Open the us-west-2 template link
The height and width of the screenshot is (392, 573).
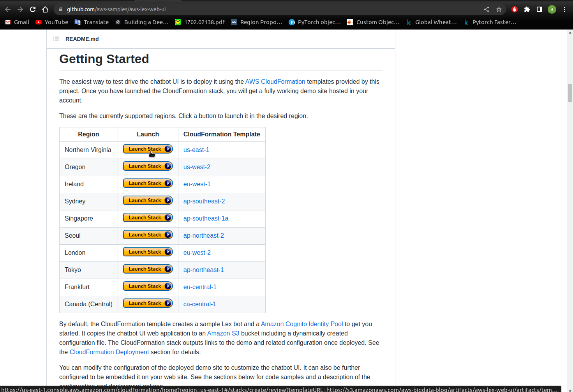(x=197, y=167)
